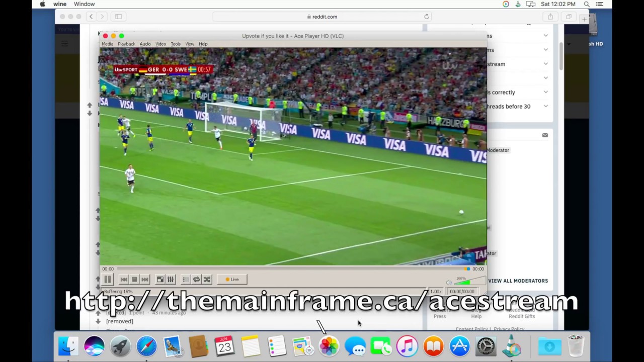Click the playback seek bar
The image size is (644, 362).
[x=293, y=269]
